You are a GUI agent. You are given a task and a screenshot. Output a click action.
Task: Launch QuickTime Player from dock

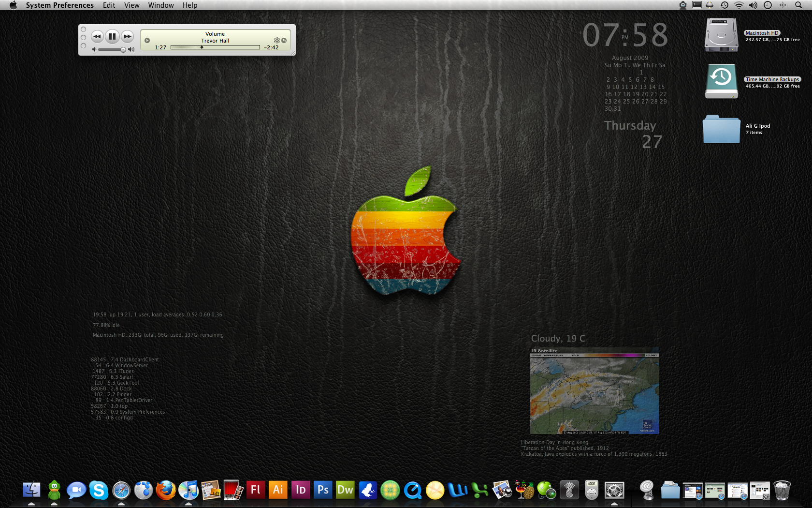(413, 490)
